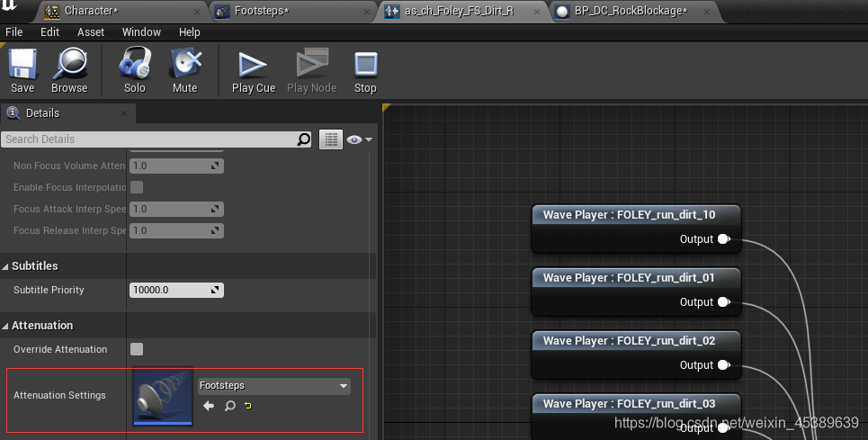
Task: Open the File menu
Action: pos(13,32)
